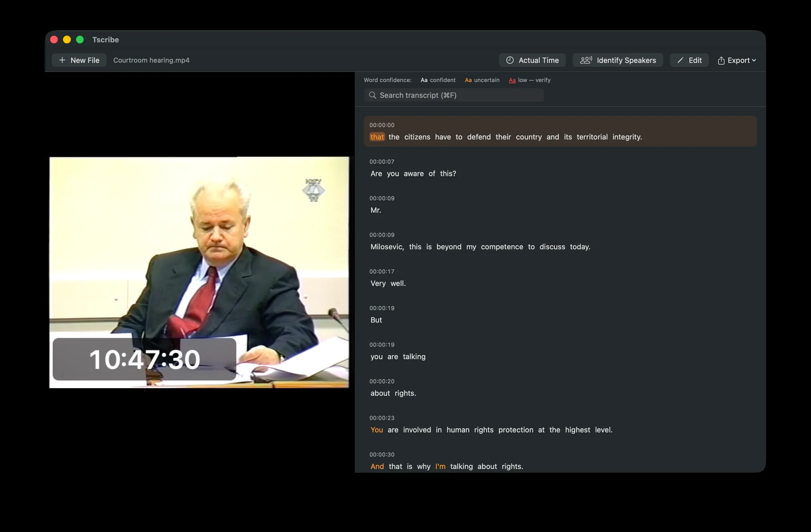Screen dimensions: 811x532
Task: Click the word "competence" in transcript
Action: [x=502, y=247]
